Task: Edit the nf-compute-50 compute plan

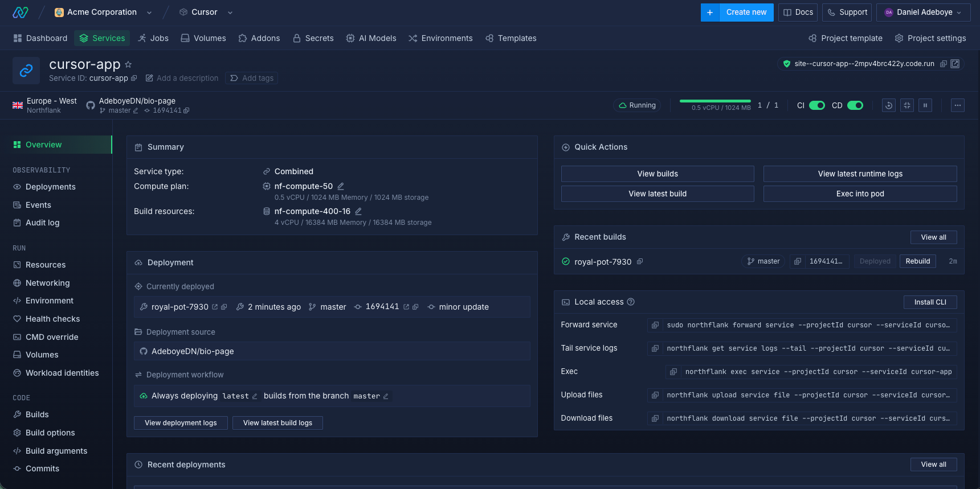Action: point(341,186)
